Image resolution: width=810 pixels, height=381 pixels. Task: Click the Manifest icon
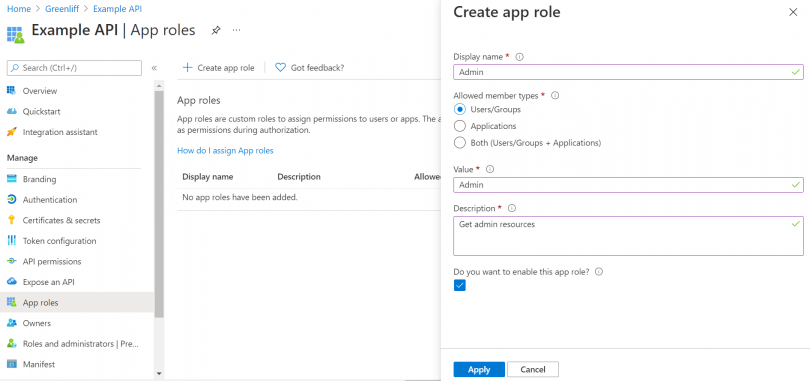(x=11, y=364)
